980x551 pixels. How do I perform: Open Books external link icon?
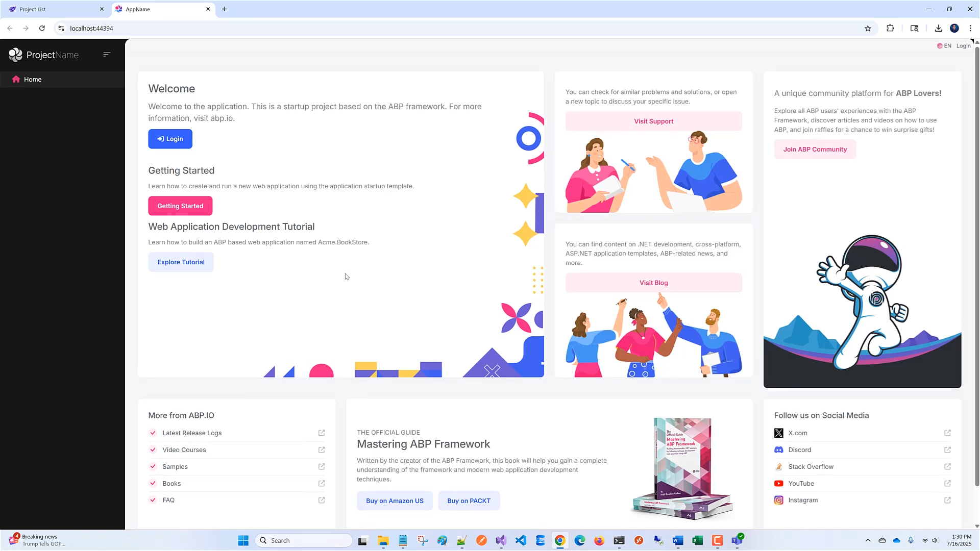click(x=322, y=483)
